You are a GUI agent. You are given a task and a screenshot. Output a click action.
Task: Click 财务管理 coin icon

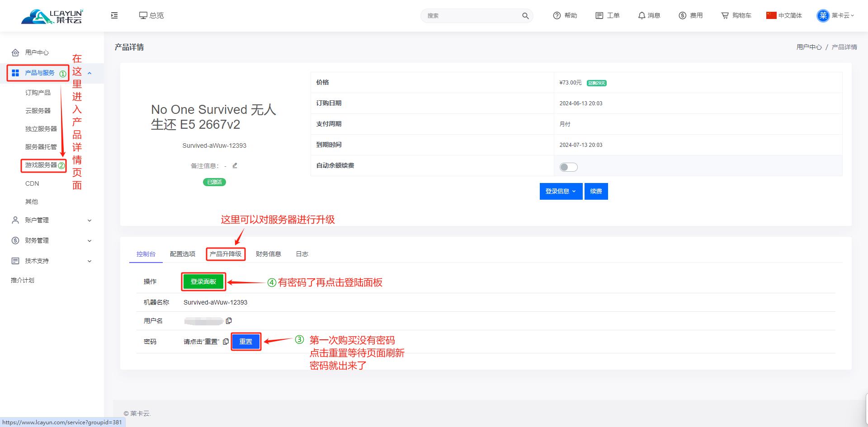[15, 240]
